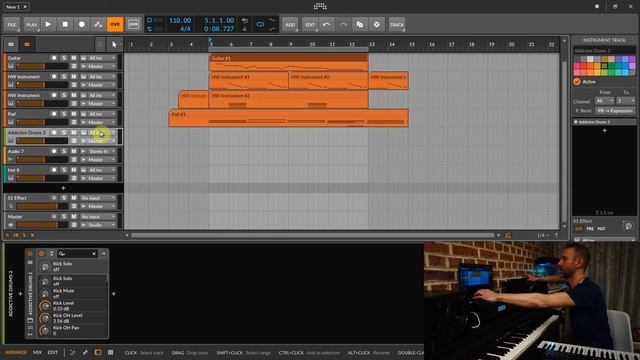This screenshot has height=360, width=640.
Task: Add device after Addictive Drums 2 with plus
Action: coord(113,293)
